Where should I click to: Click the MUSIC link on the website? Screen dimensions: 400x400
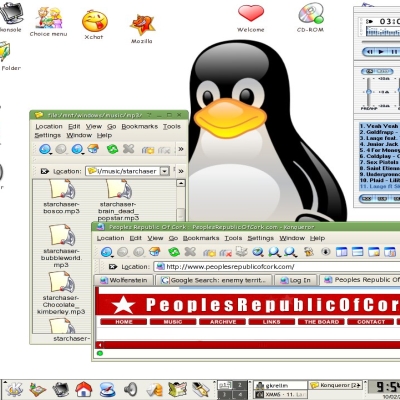click(x=173, y=322)
